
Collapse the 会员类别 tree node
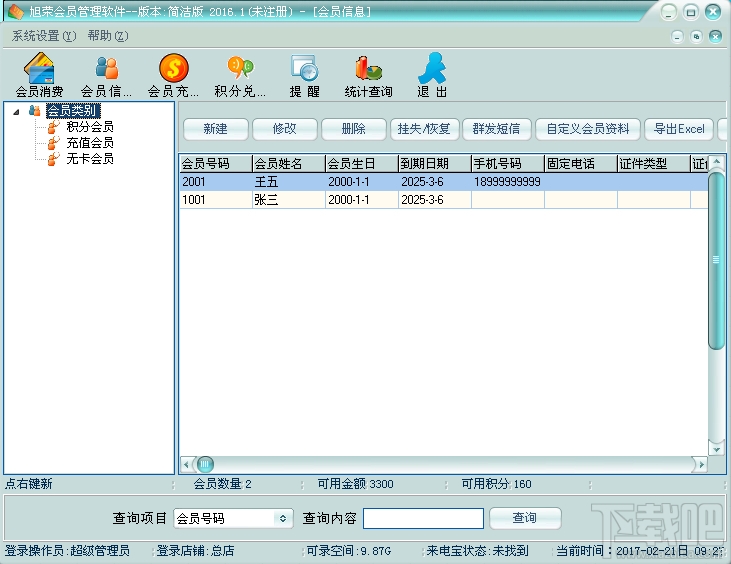(x=16, y=111)
